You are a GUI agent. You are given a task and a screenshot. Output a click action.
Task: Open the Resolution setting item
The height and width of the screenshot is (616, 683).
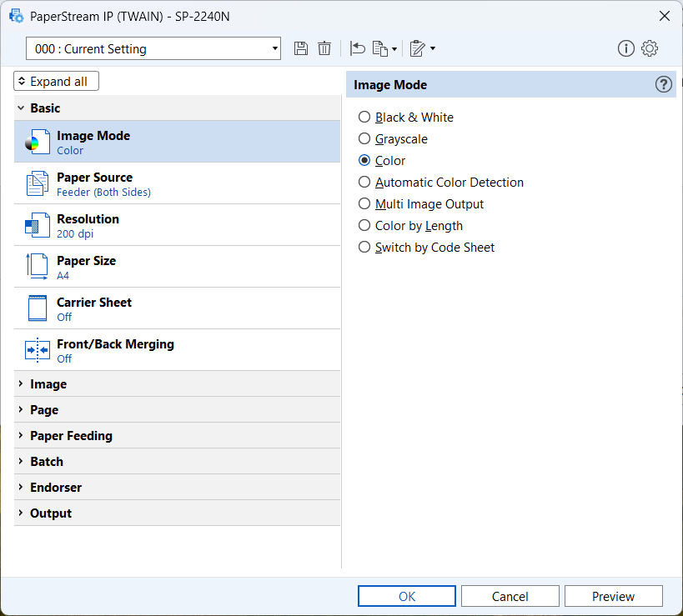(x=177, y=226)
